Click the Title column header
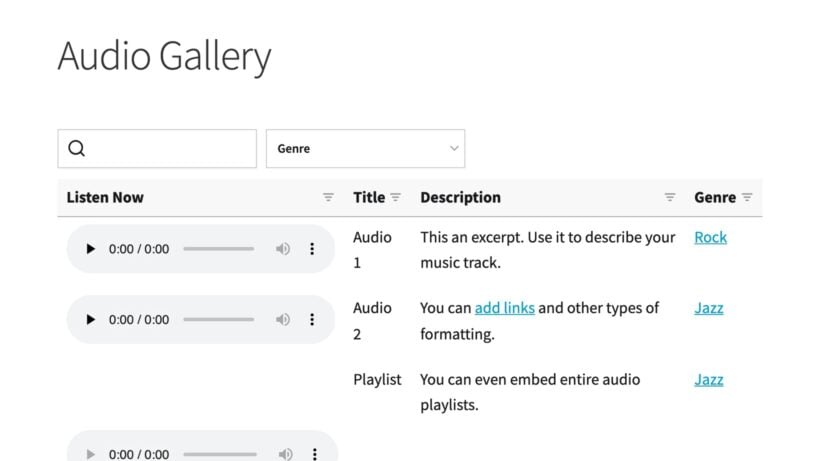This screenshot has width=820, height=461. point(369,197)
